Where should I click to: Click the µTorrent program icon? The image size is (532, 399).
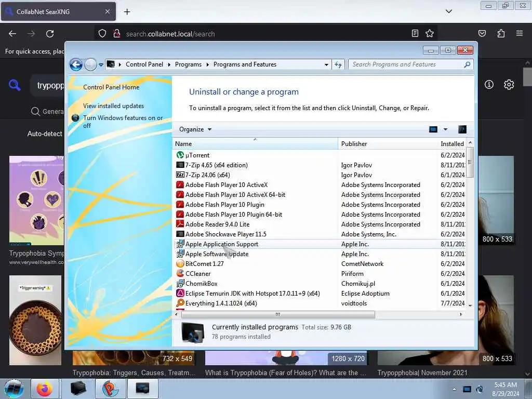pos(180,155)
